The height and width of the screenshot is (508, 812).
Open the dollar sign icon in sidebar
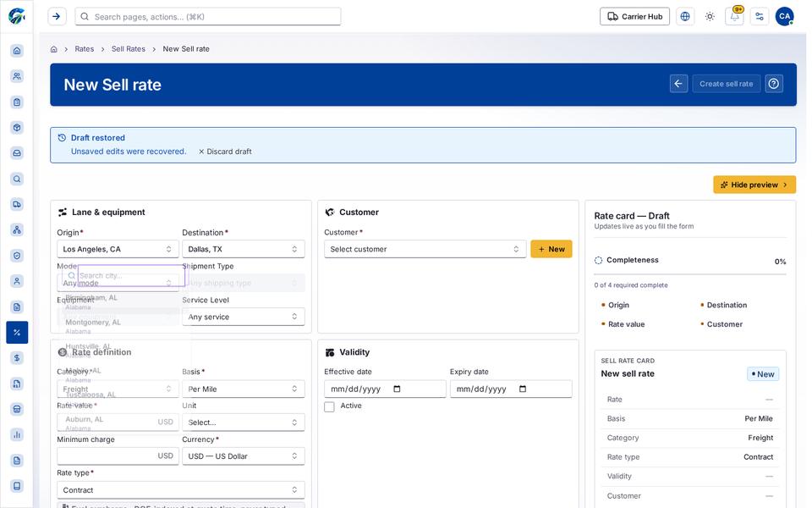point(17,357)
